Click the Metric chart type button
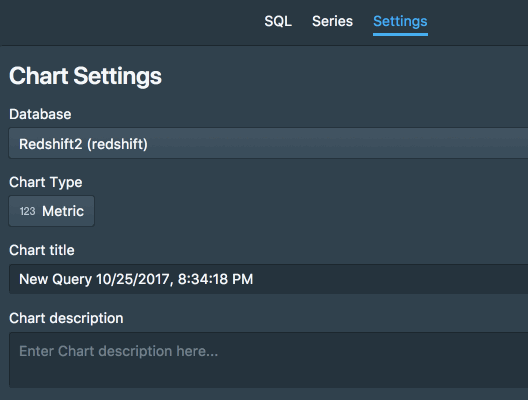This screenshot has height=400, width=528. 52,211
